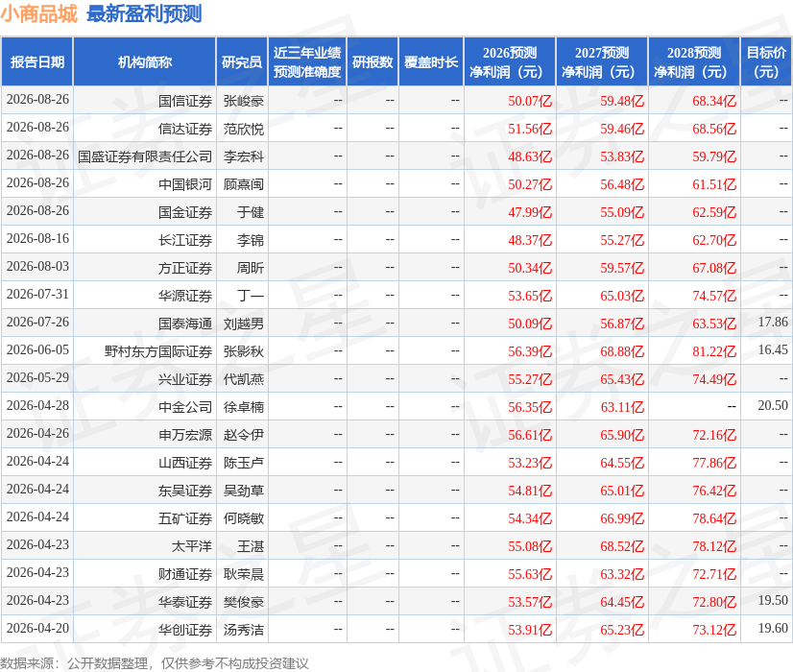Viewport: 793px width, 672px height.
Task: Click analyst name 王湛
Action: point(251,546)
